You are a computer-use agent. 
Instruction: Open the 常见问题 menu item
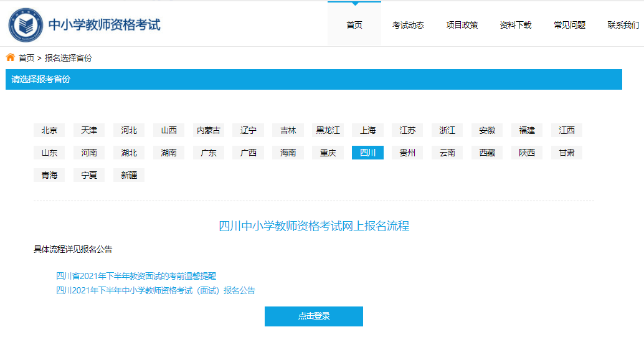pos(570,25)
